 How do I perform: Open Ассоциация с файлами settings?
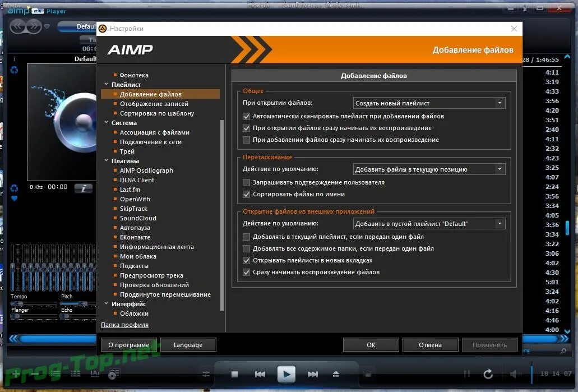(x=155, y=132)
